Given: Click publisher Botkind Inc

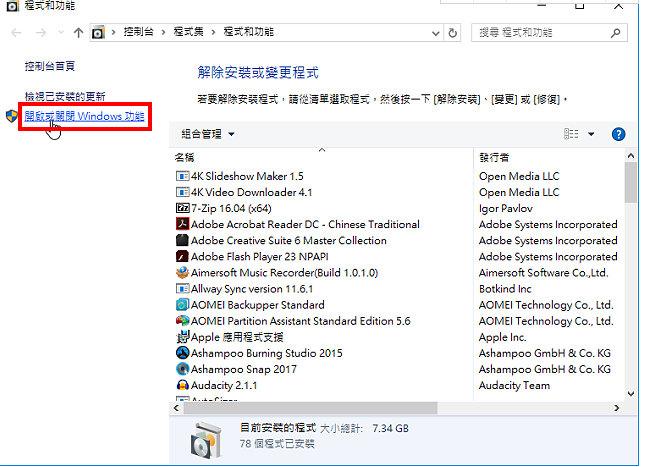Looking at the screenshot, I should click(506, 289).
